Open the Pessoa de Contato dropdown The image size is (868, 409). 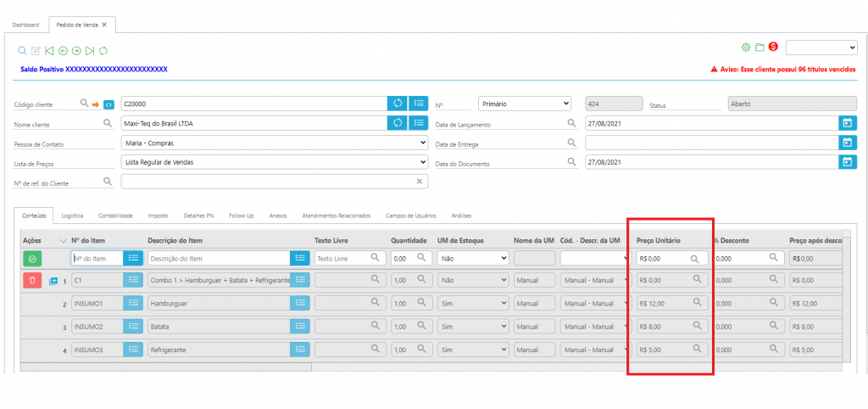pyautogui.click(x=274, y=143)
